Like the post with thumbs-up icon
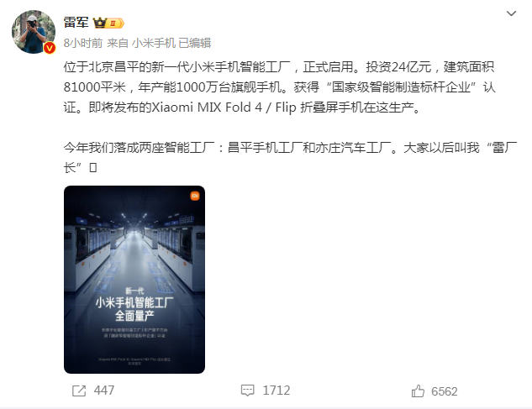This screenshot has height=409, width=532. click(418, 391)
